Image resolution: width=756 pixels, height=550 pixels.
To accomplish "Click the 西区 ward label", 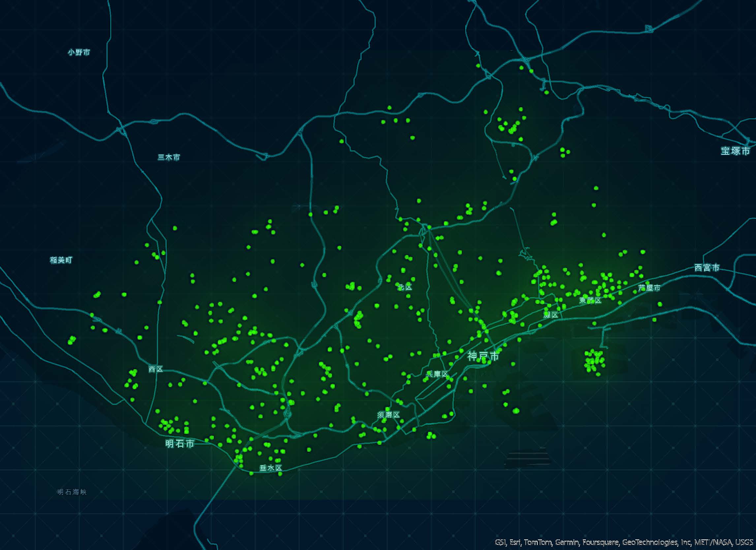I will [156, 369].
